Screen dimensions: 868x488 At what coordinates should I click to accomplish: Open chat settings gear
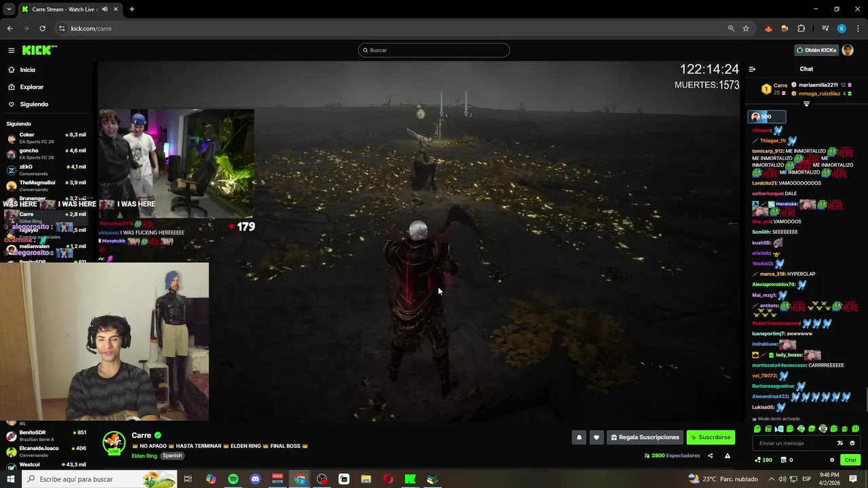pos(832,460)
